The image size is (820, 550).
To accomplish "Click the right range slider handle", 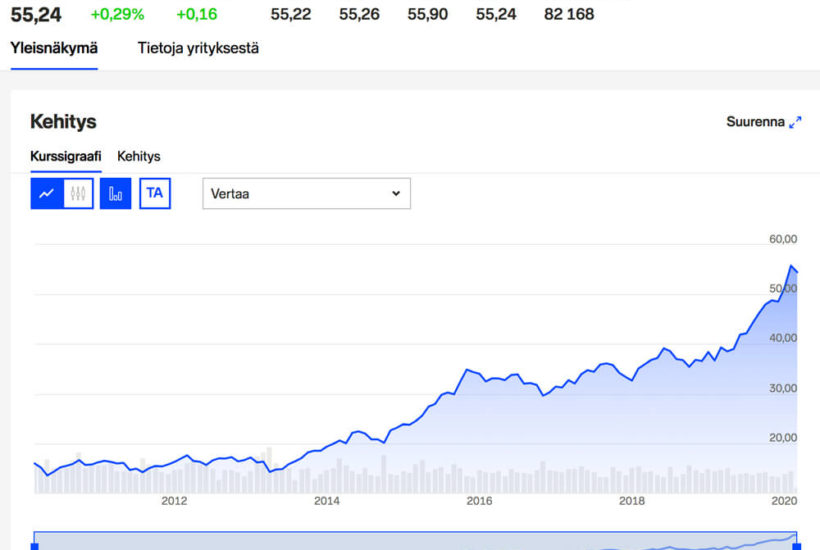I will (797, 546).
